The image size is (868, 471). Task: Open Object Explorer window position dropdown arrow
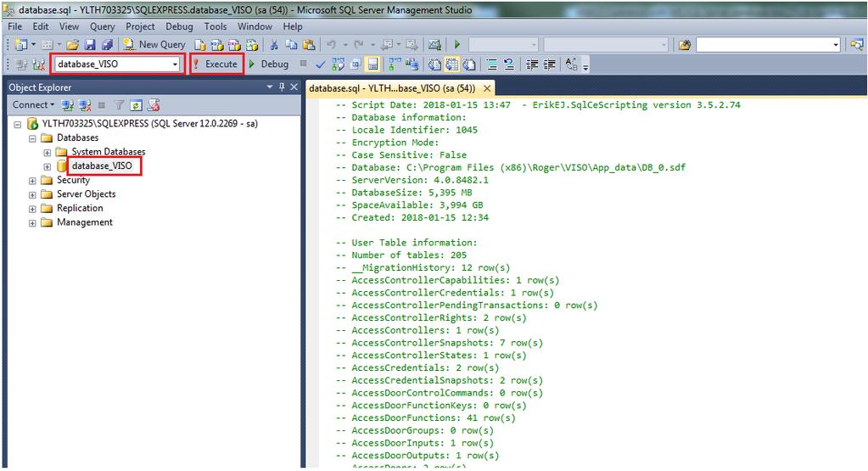[270, 87]
